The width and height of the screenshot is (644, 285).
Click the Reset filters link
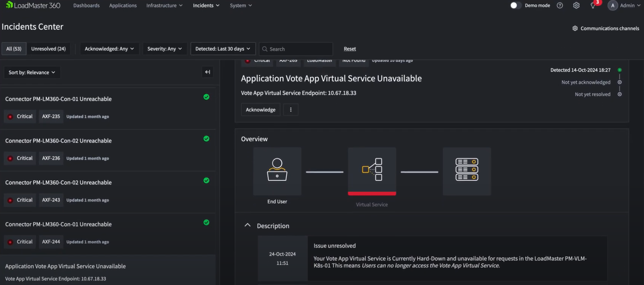[x=350, y=49]
